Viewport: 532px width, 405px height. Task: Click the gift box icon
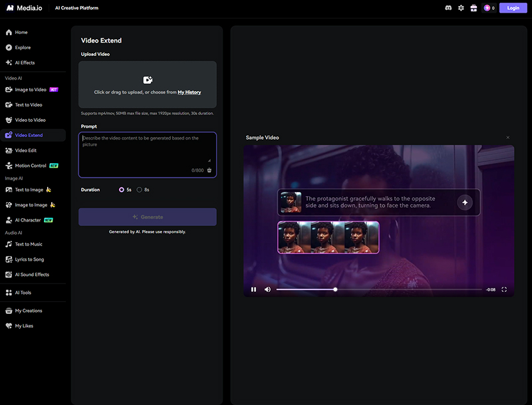click(x=473, y=8)
